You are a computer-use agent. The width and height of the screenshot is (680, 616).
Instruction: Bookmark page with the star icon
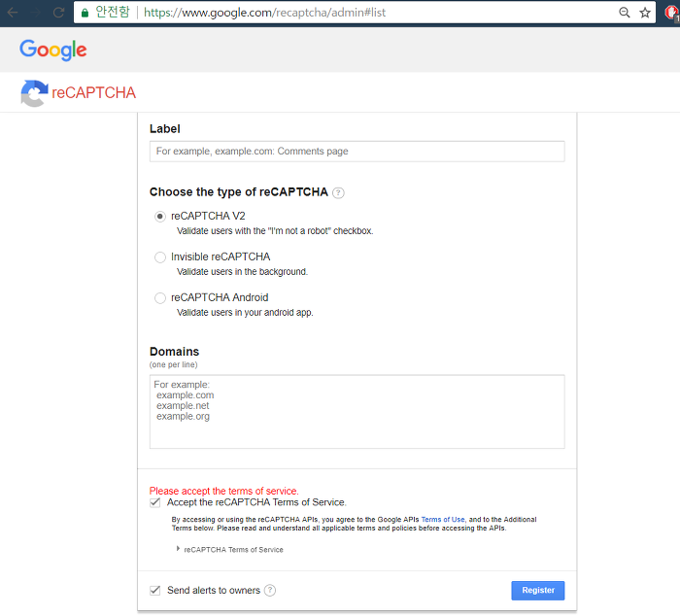(645, 13)
